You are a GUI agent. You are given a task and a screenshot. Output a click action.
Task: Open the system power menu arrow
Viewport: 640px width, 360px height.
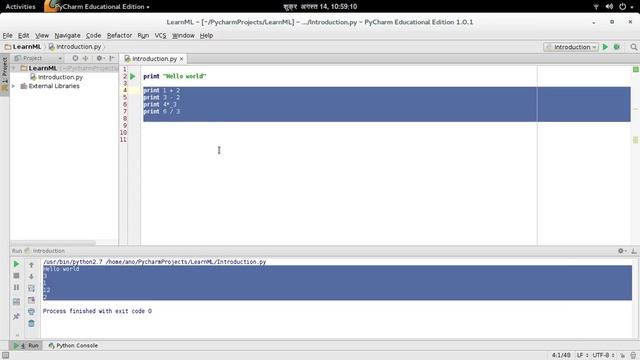(632, 7)
